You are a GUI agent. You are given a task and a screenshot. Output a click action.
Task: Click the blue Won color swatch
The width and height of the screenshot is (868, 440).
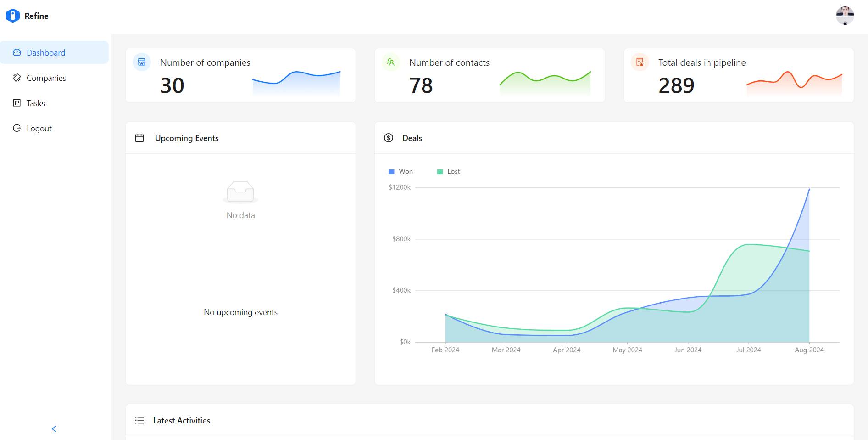[x=391, y=172]
